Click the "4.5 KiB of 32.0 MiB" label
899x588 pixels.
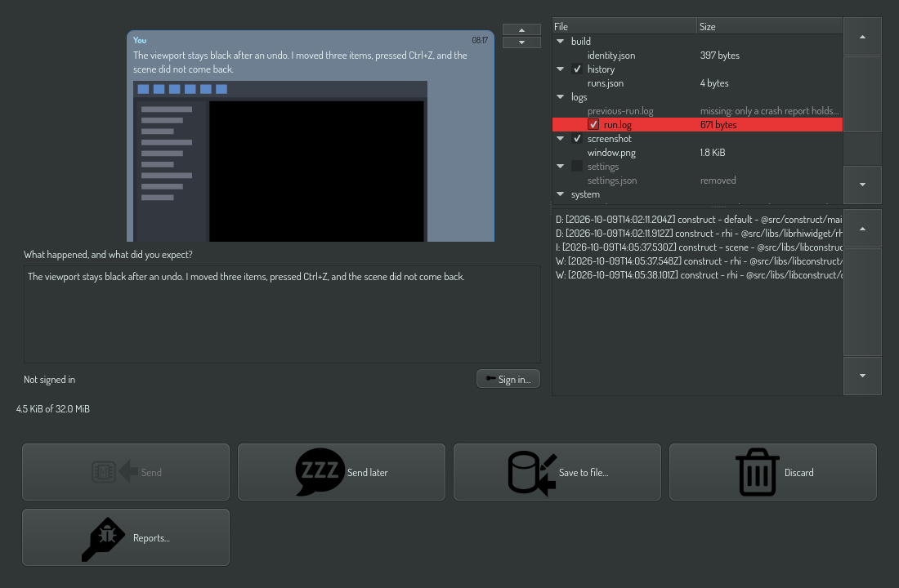click(53, 408)
